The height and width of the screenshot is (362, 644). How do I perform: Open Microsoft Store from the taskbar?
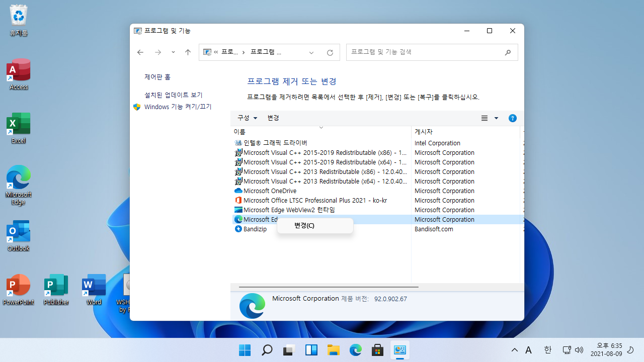click(x=378, y=350)
